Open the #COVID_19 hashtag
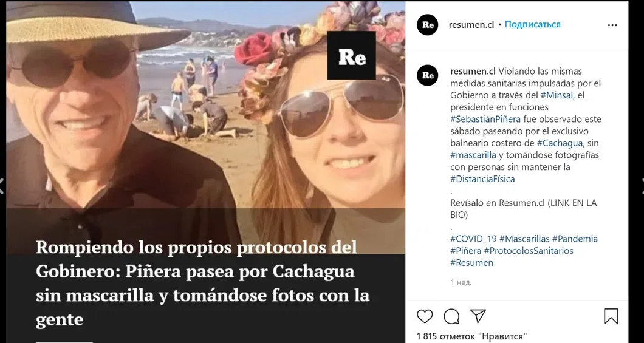 [473, 239]
